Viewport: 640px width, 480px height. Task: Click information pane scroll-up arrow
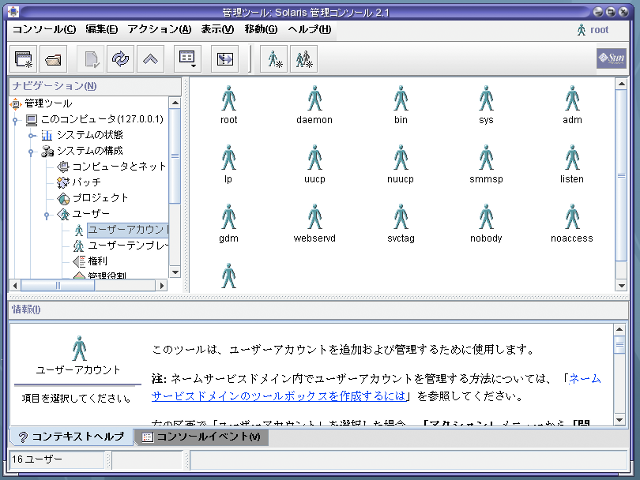pyautogui.click(x=620, y=329)
